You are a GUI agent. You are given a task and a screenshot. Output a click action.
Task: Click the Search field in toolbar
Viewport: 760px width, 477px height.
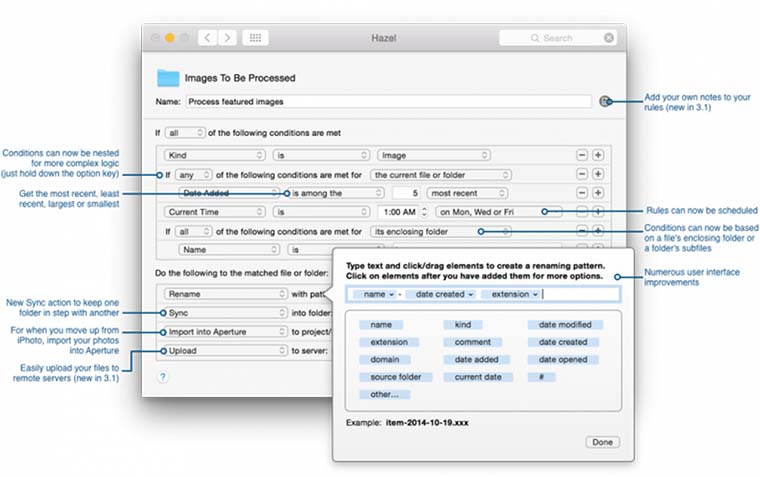click(557, 38)
